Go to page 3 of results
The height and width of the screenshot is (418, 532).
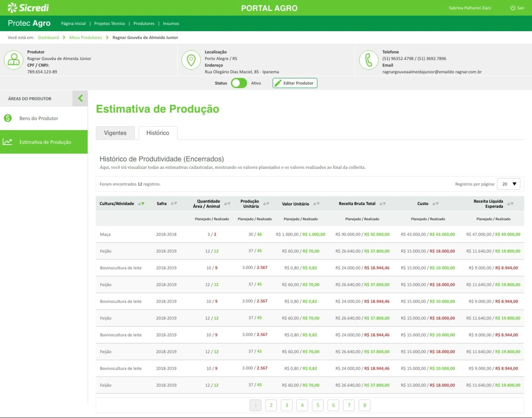point(287,405)
